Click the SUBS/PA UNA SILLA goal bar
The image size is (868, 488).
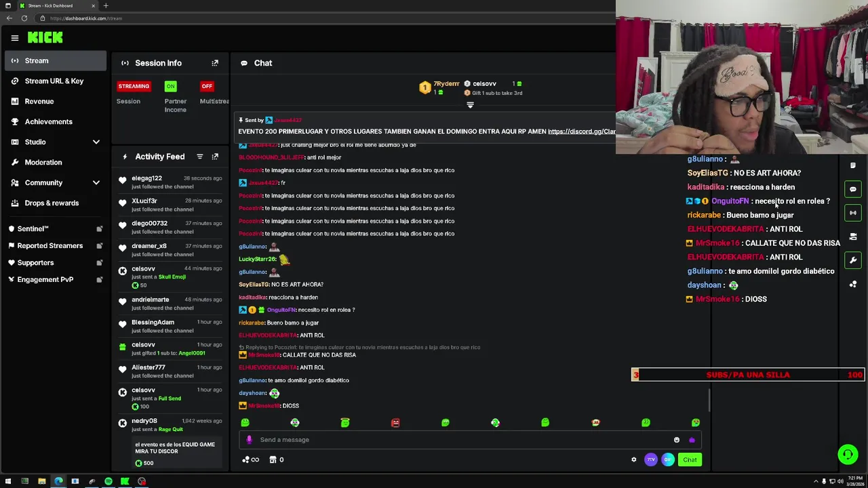[748, 375]
